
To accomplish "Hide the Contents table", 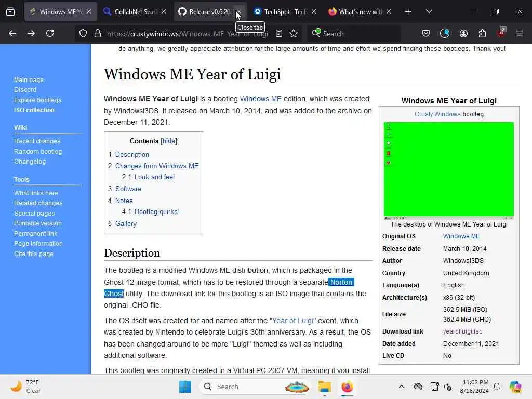I will (x=169, y=141).
